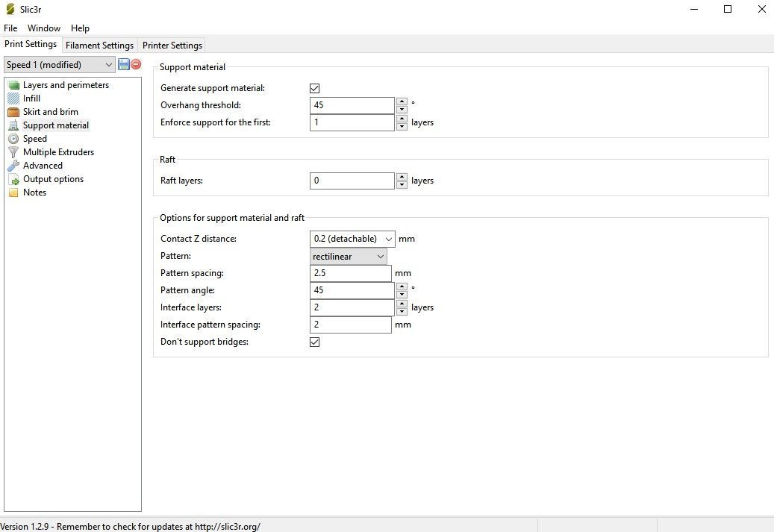Decrease the Interface layers count
774x532 pixels.
click(x=402, y=311)
